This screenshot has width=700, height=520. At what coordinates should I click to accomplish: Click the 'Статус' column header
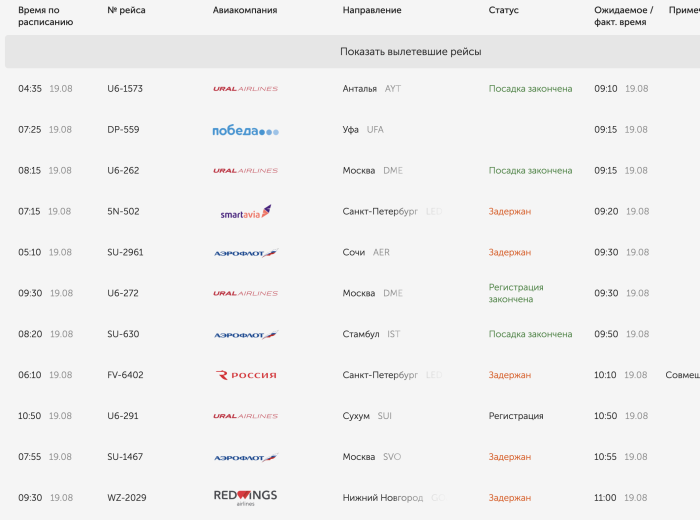click(x=504, y=10)
